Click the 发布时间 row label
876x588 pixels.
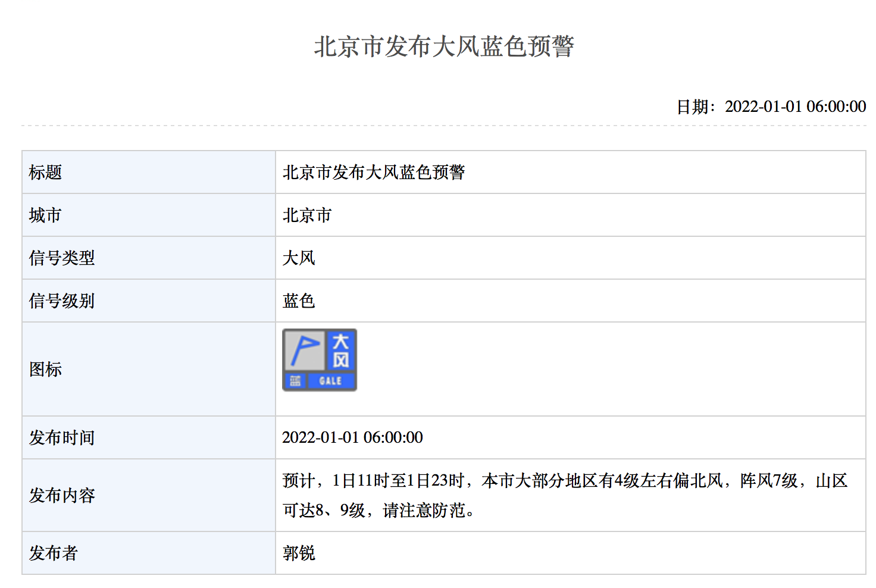pyautogui.click(x=62, y=438)
